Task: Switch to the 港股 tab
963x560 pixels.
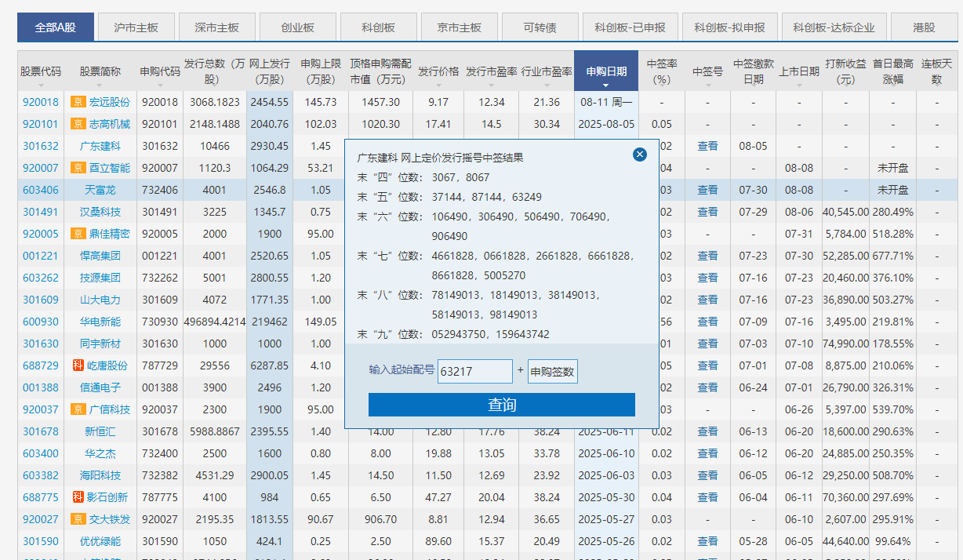Action: 924,27
